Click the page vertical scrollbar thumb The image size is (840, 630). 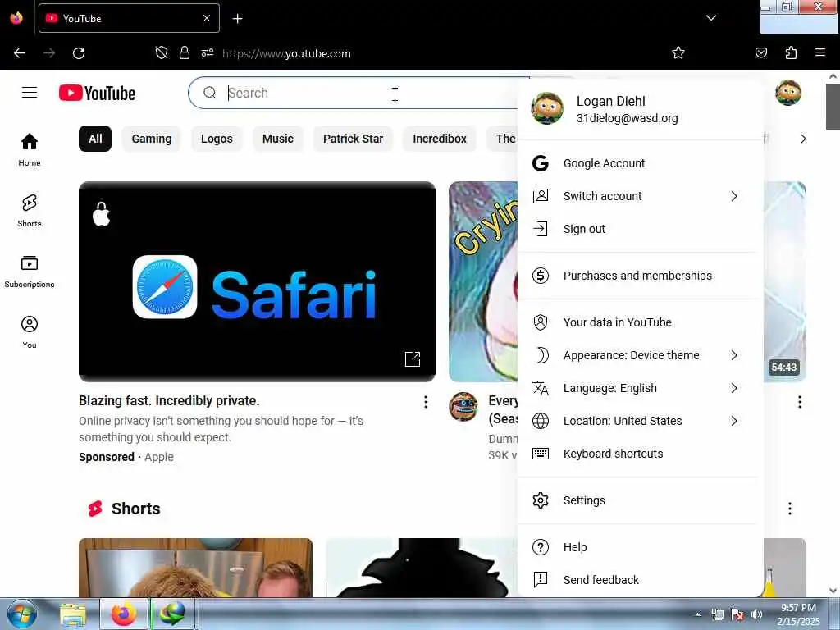point(833,107)
